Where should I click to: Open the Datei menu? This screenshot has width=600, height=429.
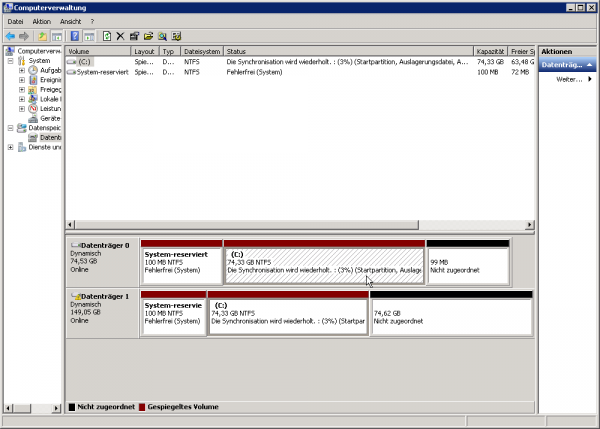(x=15, y=21)
